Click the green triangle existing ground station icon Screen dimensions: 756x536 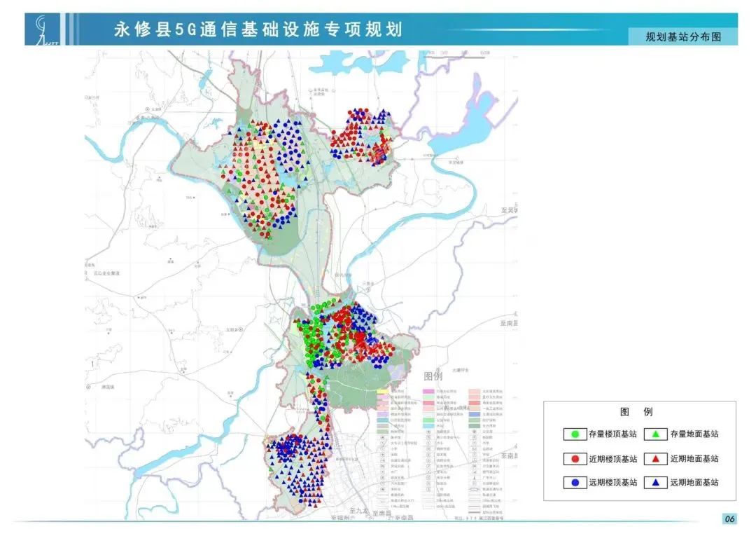coord(656,434)
